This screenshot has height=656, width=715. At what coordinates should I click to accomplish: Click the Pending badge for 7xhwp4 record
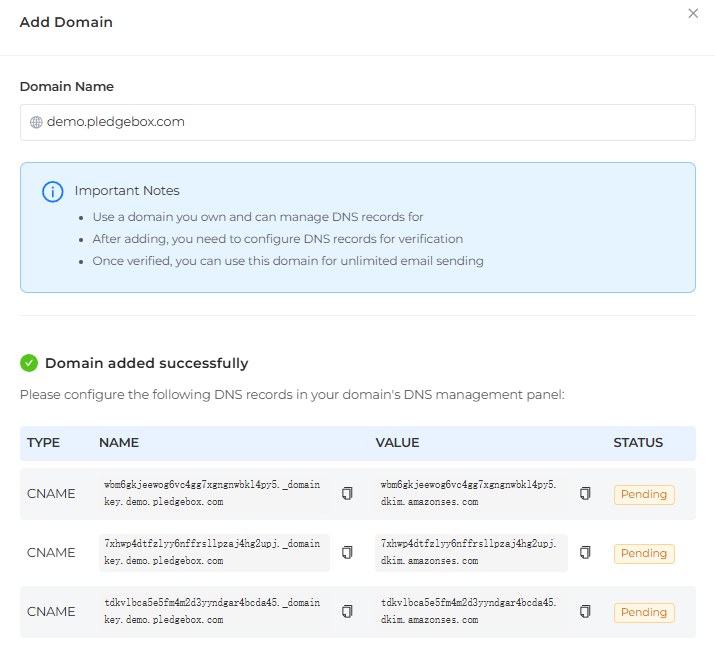(x=644, y=553)
